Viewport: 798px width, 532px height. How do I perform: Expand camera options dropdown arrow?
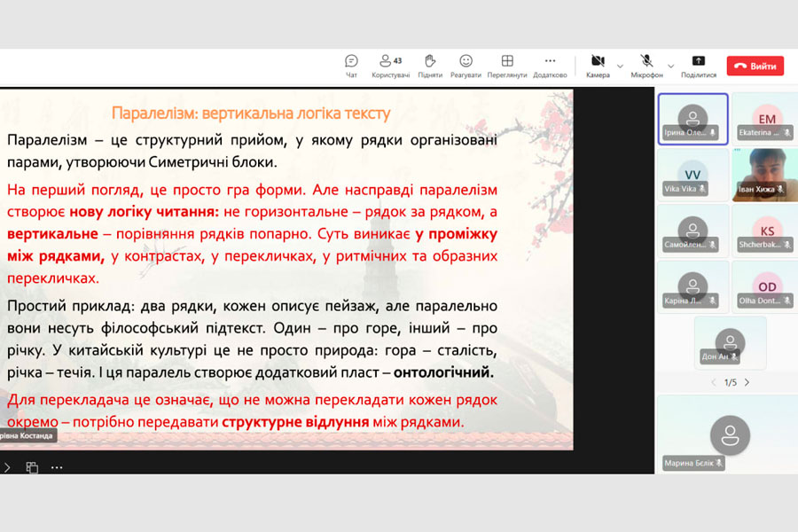[620, 66]
